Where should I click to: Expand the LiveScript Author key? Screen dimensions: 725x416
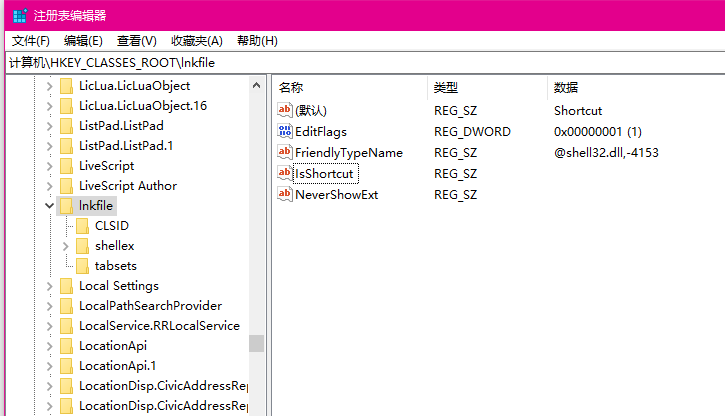[49, 186]
